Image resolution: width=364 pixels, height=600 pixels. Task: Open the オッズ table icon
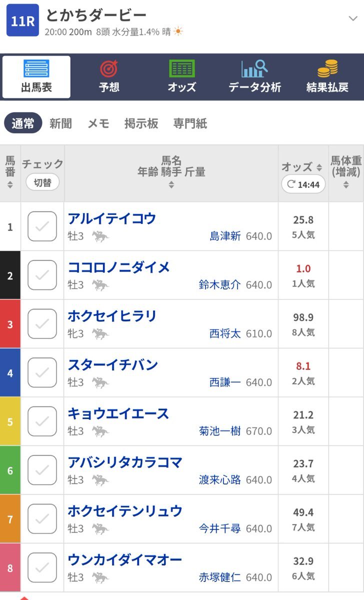point(181,69)
